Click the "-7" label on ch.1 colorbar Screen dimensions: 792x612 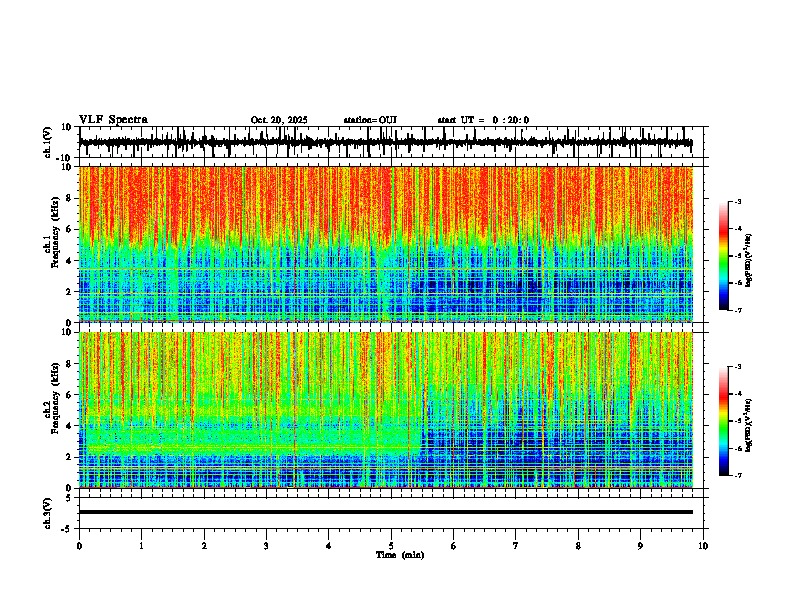[x=737, y=310]
